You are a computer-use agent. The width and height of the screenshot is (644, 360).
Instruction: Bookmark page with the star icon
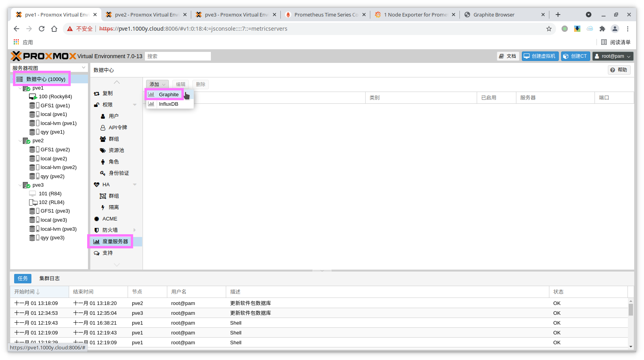pyautogui.click(x=549, y=29)
